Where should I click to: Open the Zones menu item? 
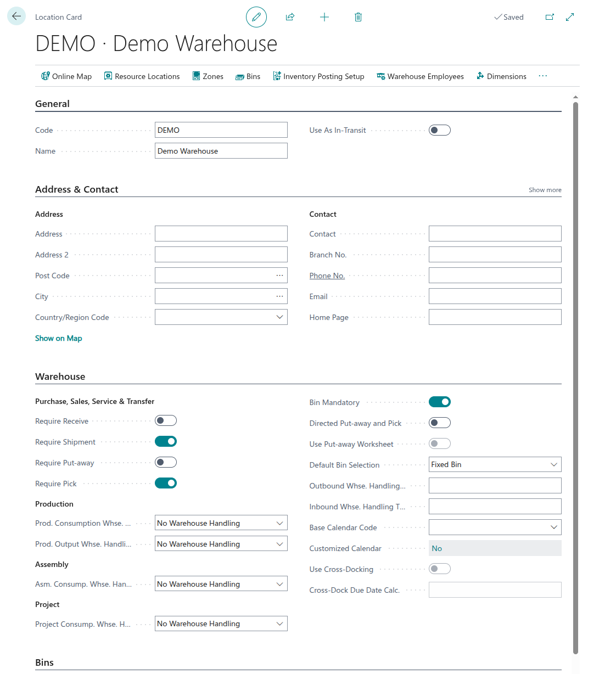[208, 76]
